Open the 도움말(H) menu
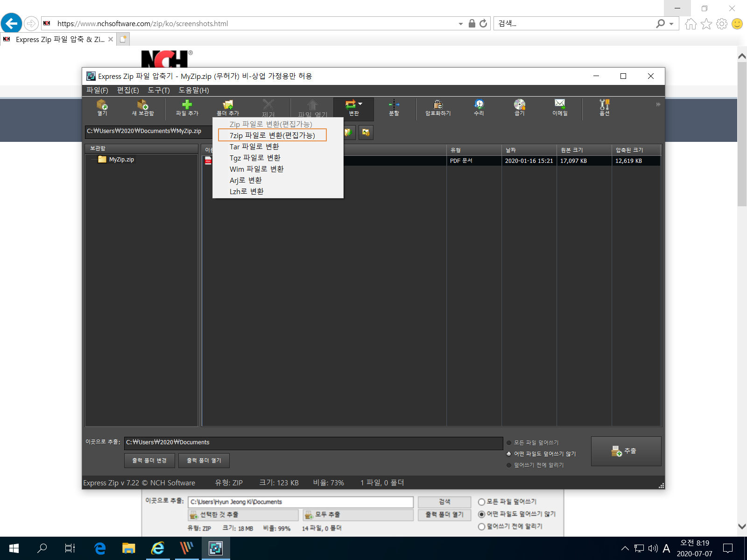Screen dimensions: 747x560 pos(194,90)
